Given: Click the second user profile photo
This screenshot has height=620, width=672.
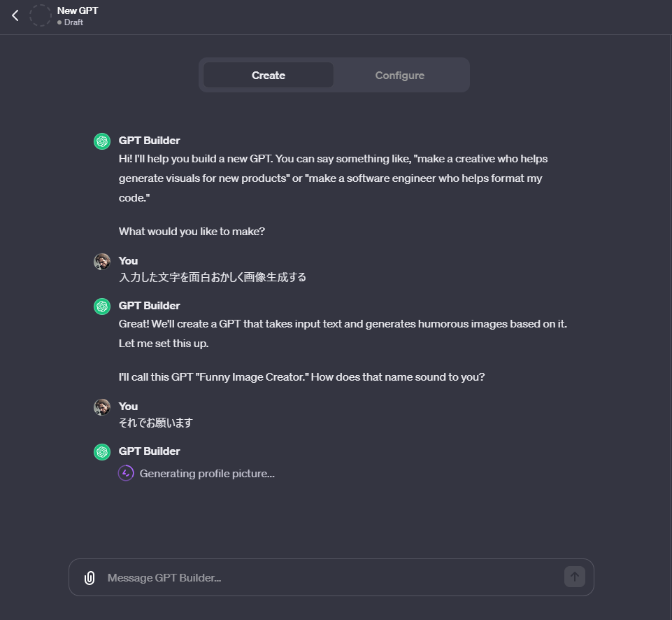Looking at the screenshot, I should (x=102, y=407).
